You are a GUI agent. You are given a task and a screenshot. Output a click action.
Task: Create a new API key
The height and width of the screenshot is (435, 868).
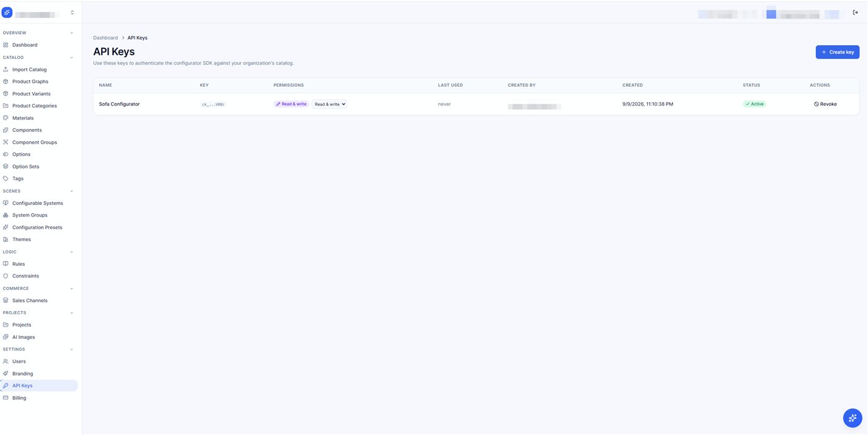837,52
